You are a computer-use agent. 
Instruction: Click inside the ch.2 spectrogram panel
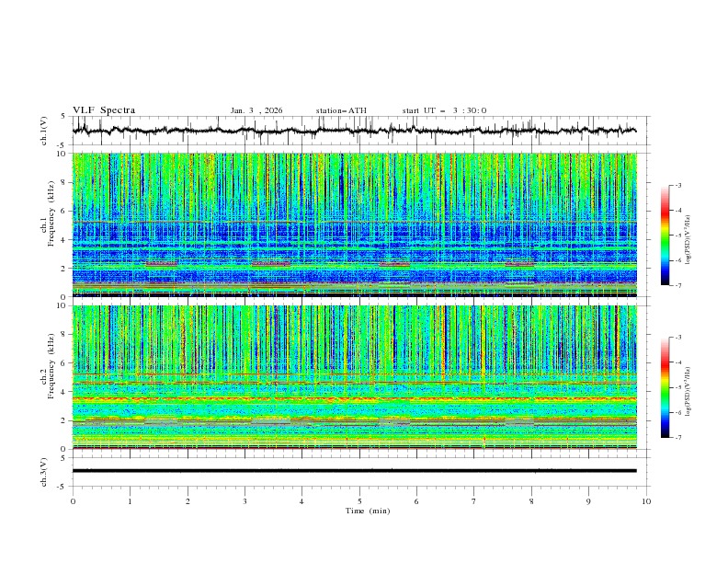354,377
